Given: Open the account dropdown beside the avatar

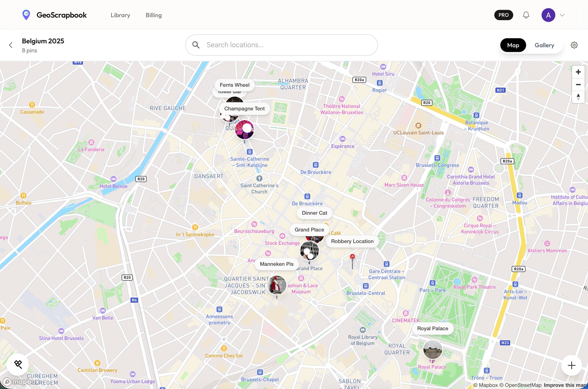Looking at the screenshot, I should click(x=562, y=15).
